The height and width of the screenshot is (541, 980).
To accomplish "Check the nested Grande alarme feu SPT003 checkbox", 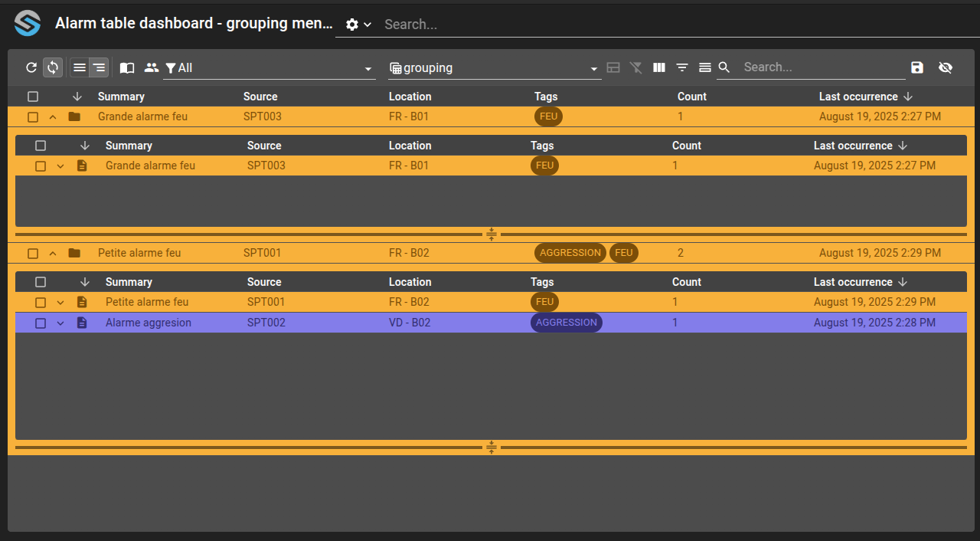I will (41, 166).
